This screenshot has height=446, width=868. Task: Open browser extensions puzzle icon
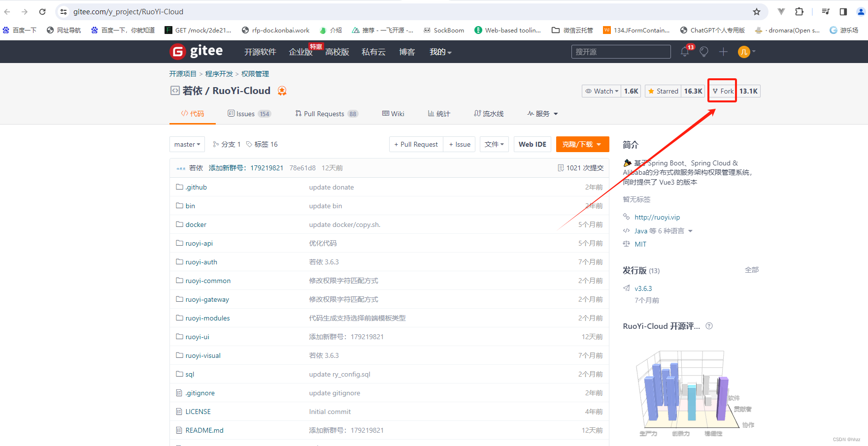[x=799, y=12]
